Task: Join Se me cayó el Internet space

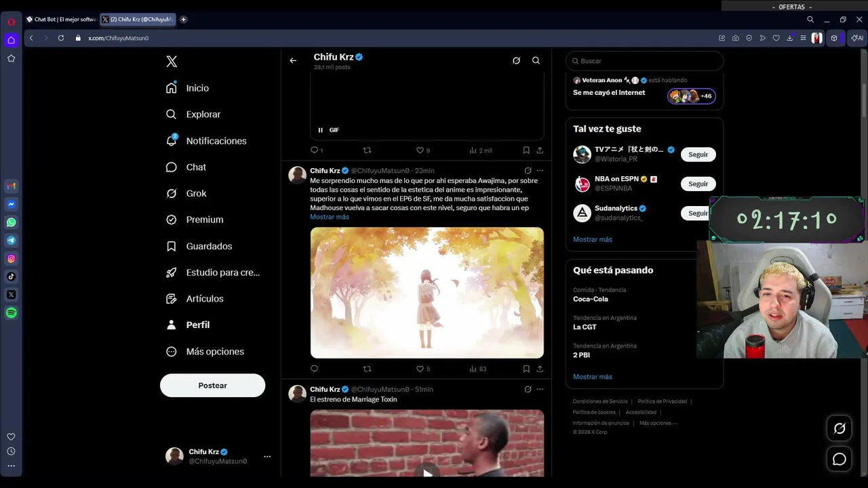Action: click(x=644, y=90)
